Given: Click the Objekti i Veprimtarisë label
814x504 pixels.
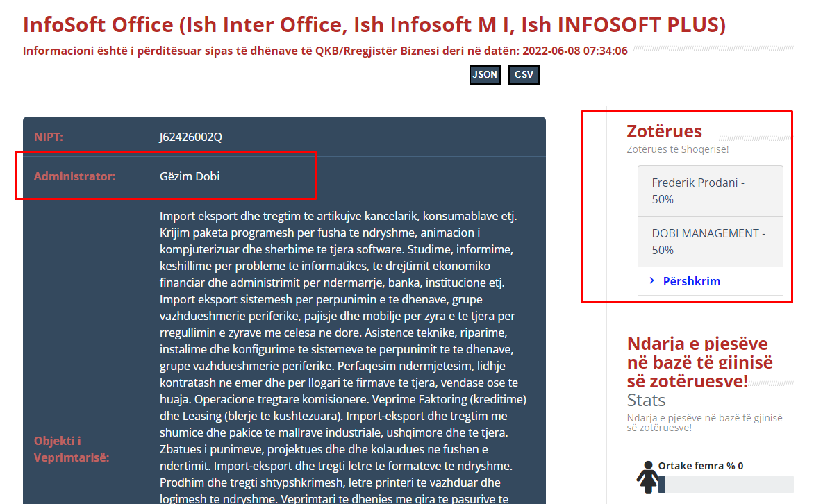Looking at the screenshot, I should click(72, 449).
